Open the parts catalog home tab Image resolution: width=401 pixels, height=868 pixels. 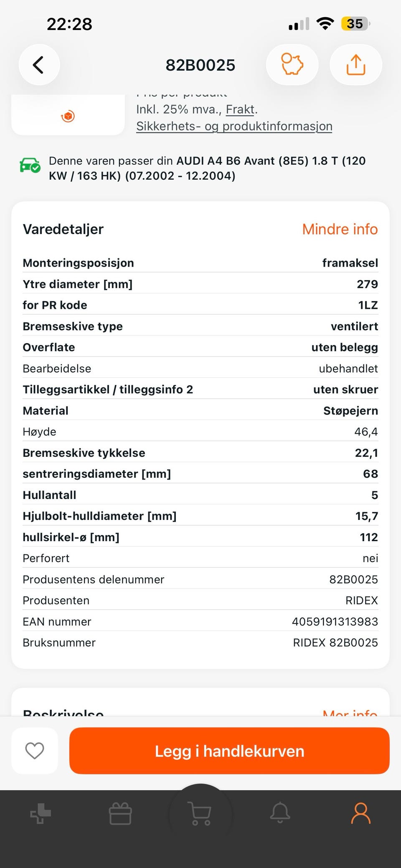click(41, 813)
